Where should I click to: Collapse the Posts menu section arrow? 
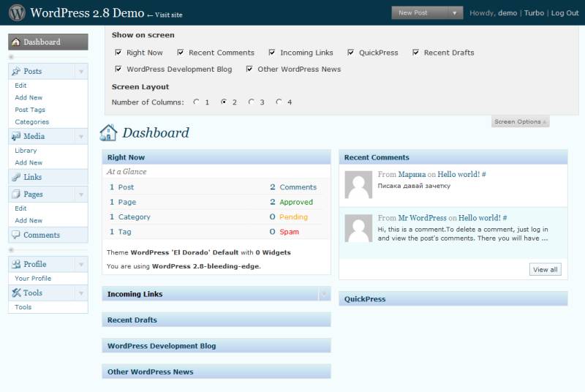(80, 72)
